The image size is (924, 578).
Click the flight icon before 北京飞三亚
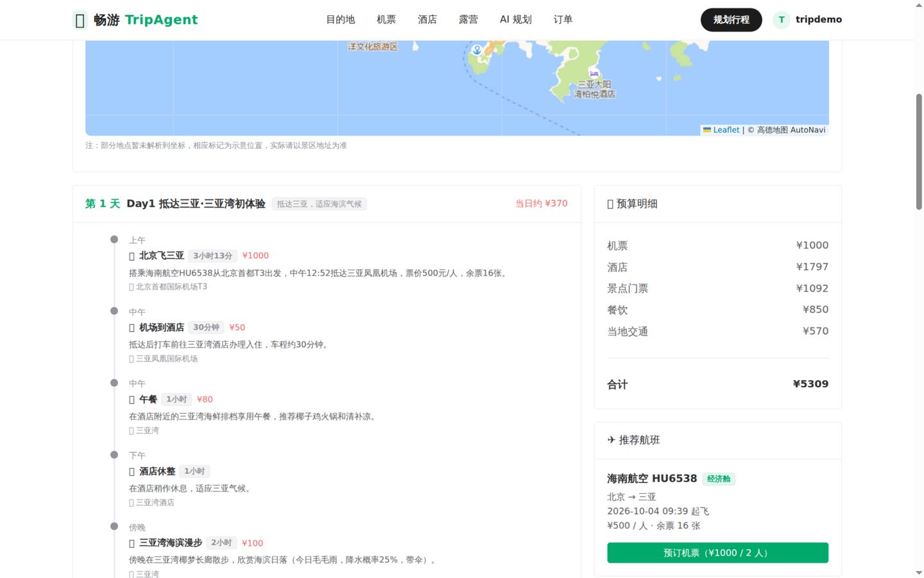132,256
